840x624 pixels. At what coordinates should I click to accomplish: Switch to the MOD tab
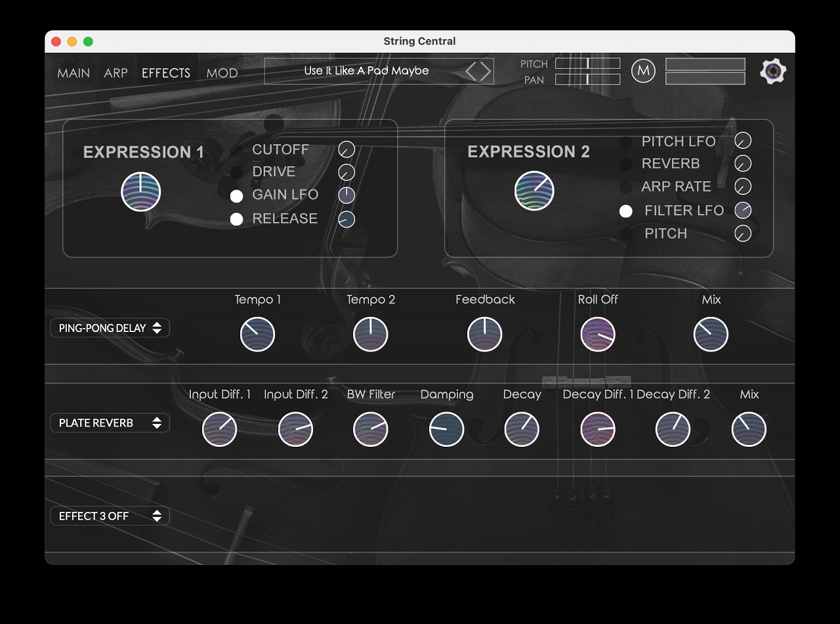click(x=222, y=73)
